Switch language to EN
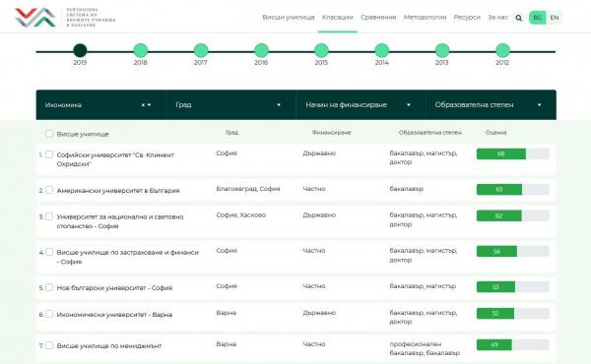 pos(554,18)
